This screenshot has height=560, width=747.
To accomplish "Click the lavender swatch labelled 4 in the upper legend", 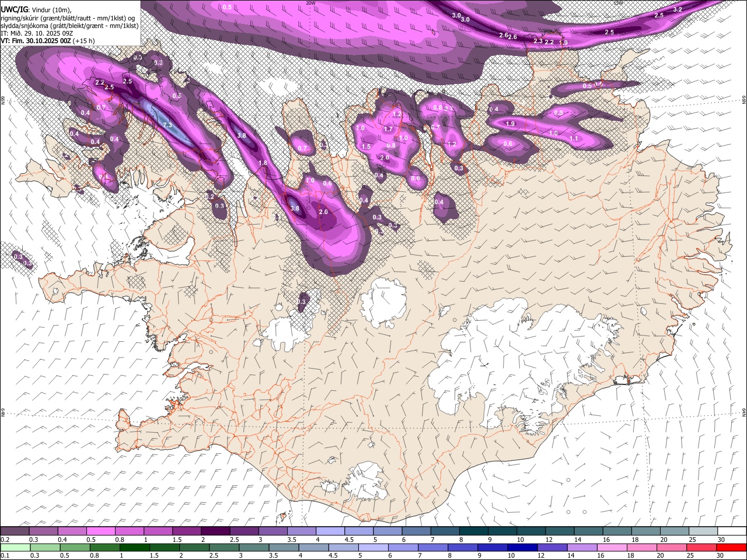I will pyautogui.click(x=330, y=531).
